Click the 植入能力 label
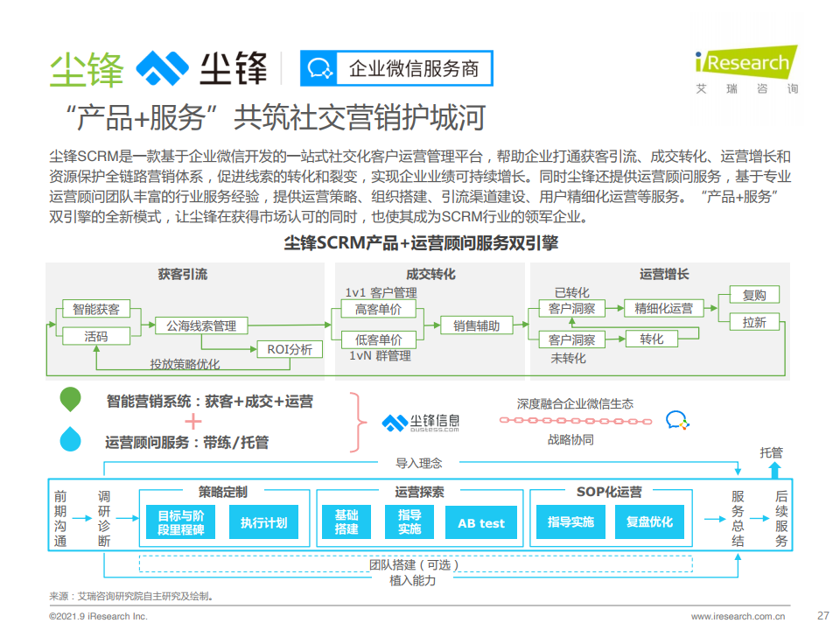The height and width of the screenshot is (630, 840). (412, 580)
